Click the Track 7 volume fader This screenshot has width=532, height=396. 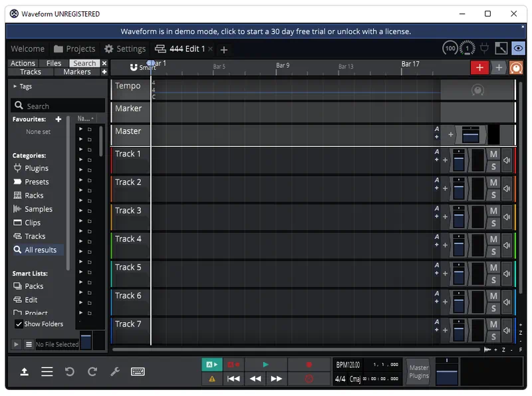point(459,330)
